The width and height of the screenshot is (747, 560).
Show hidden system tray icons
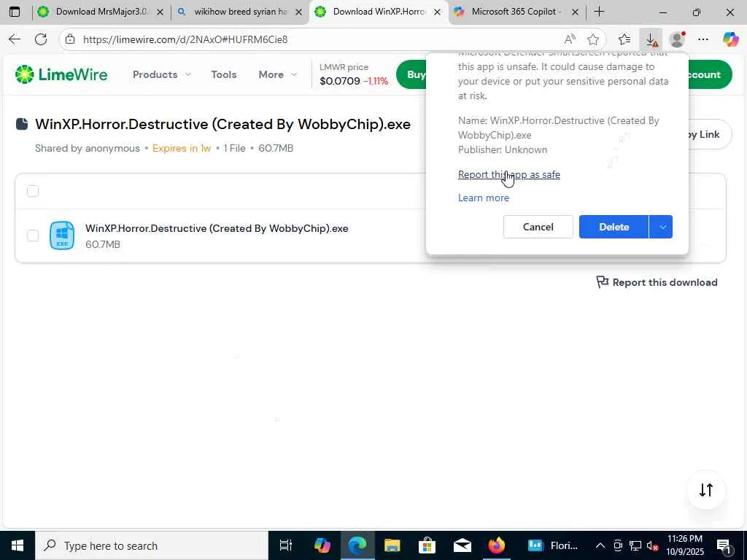coord(600,545)
